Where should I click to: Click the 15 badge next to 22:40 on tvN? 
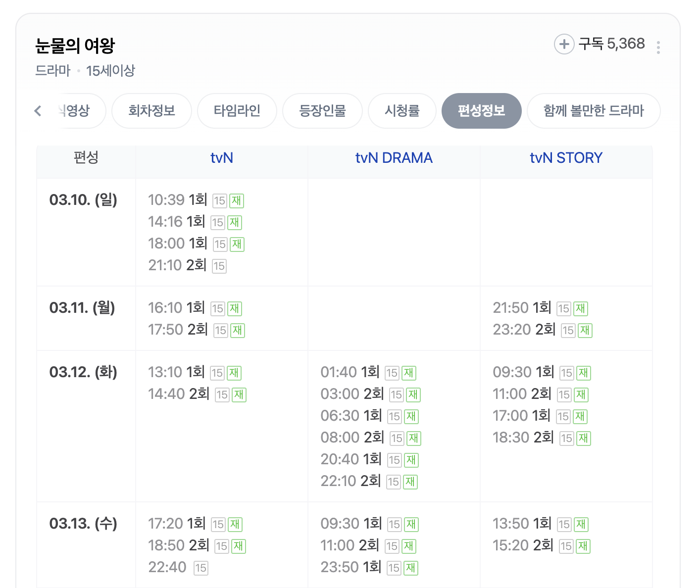click(201, 568)
